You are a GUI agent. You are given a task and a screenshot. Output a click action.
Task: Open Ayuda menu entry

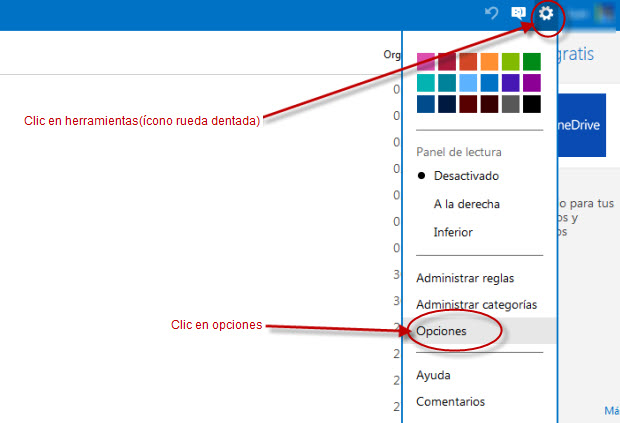pos(433,376)
